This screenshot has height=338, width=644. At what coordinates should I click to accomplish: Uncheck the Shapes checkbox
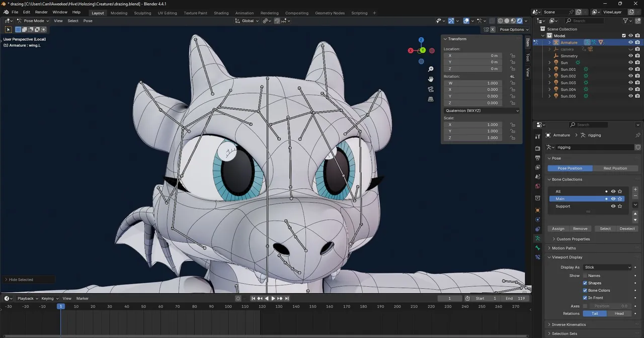click(x=585, y=283)
